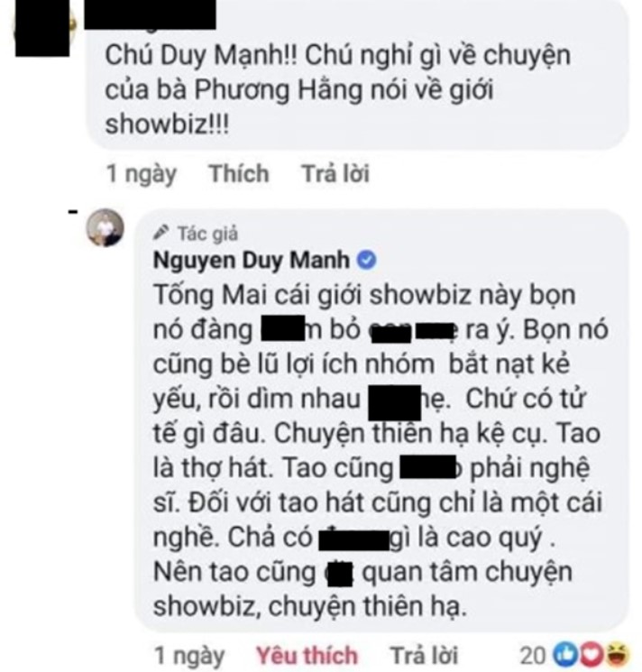Click the Tác giả author label
This screenshot has height=672, width=642.
[207, 234]
